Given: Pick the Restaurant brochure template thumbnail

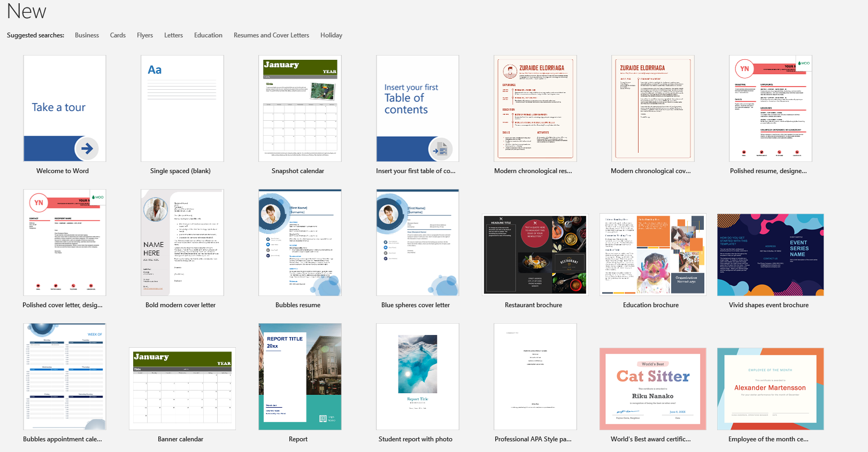Looking at the screenshot, I should click(x=535, y=255).
